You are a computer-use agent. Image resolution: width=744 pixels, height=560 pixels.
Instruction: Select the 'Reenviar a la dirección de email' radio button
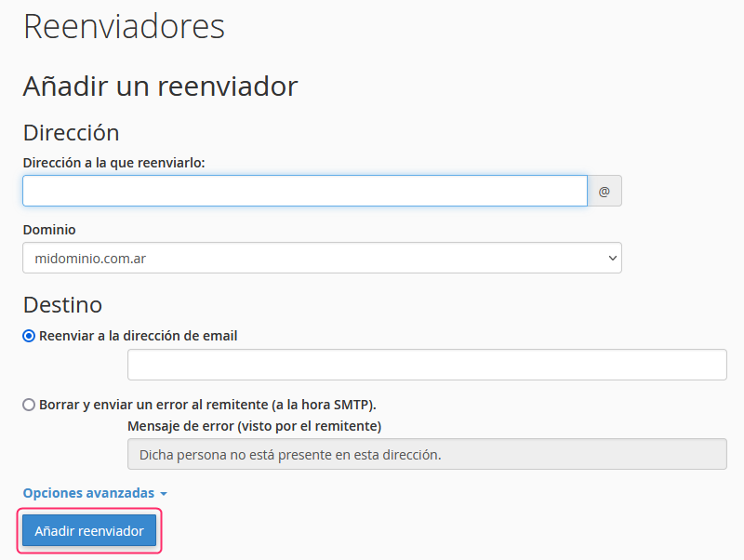[29, 336]
